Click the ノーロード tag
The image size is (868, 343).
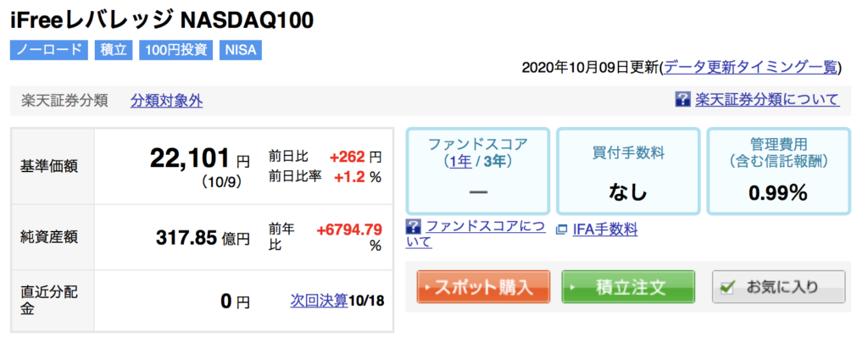pyautogui.click(x=48, y=50)
